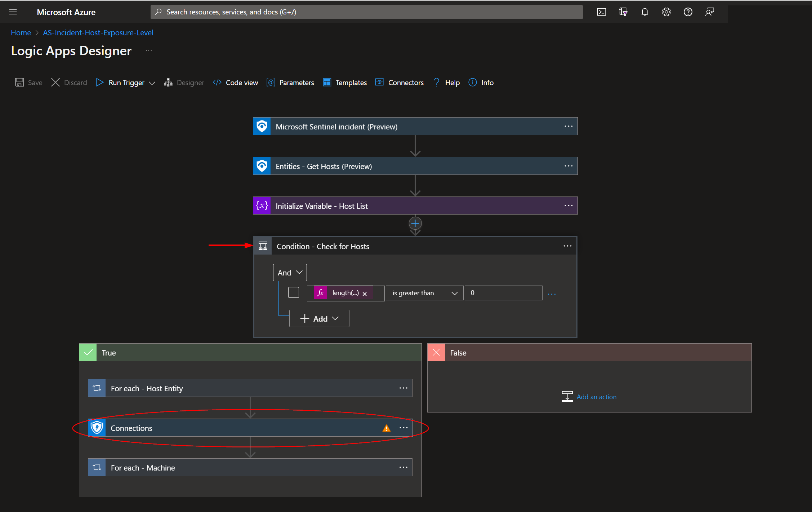
Task: Click the Entities - Get Hosts shield icon
Action: [x=262, y=166]
